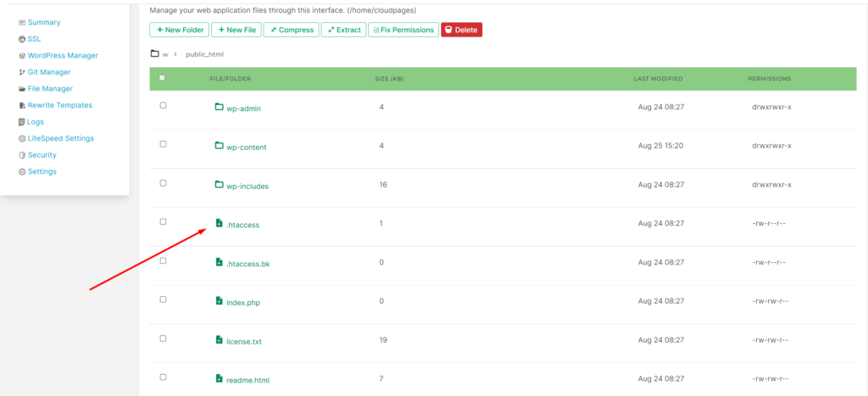This screenshot has width=868, height=396.
Task: Open the wp-admin folder link
Action: click(x=243, y=109)
